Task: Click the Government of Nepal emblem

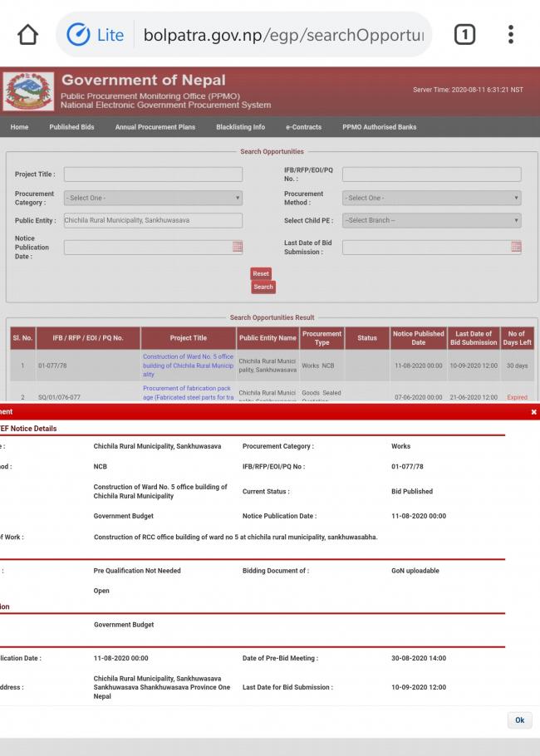Action: click(28, 91)
